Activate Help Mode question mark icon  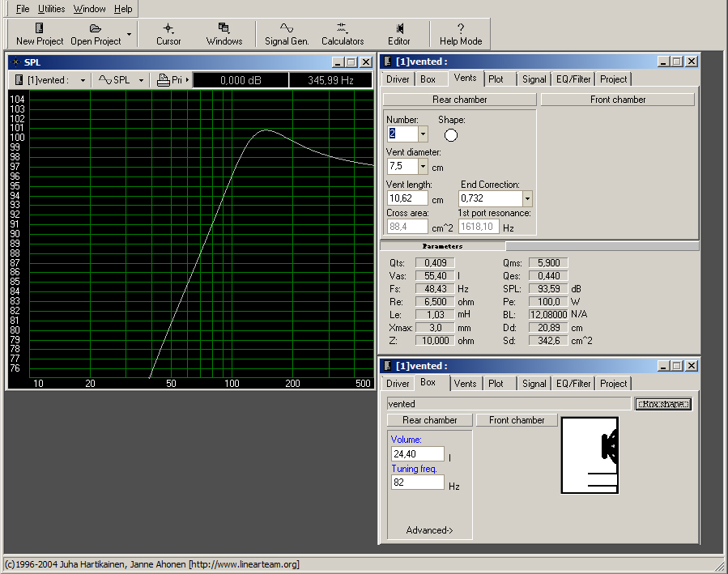pyautogui.click(x=461, y=28)
